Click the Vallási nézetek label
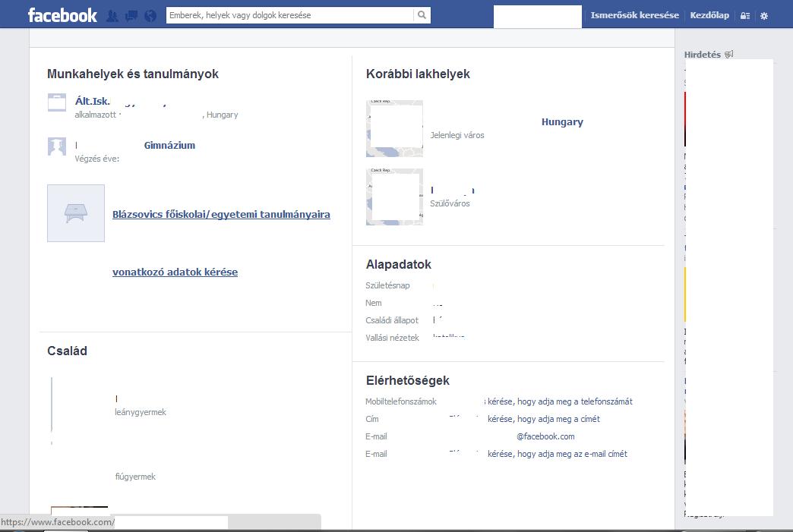This screenshot has height=532, width=793. pyautogui.click(x=393, y=338)
